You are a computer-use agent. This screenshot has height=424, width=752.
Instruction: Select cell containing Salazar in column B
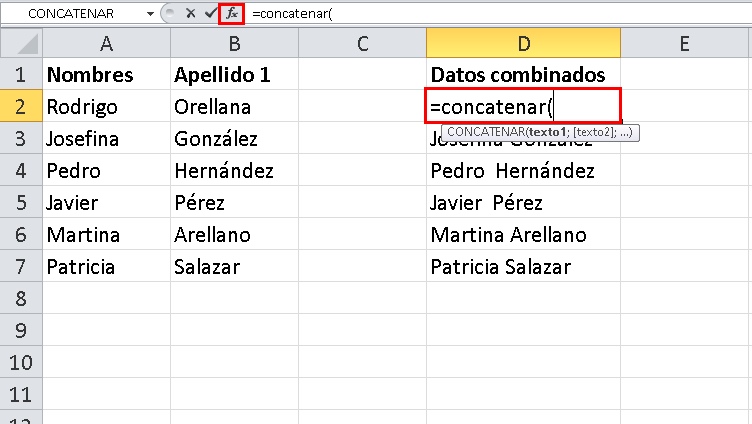coord(234,267)
